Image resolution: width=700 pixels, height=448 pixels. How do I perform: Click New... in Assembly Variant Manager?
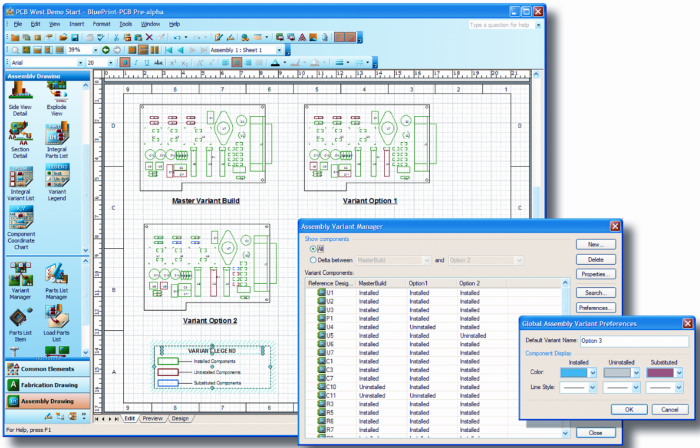point(596,245)
